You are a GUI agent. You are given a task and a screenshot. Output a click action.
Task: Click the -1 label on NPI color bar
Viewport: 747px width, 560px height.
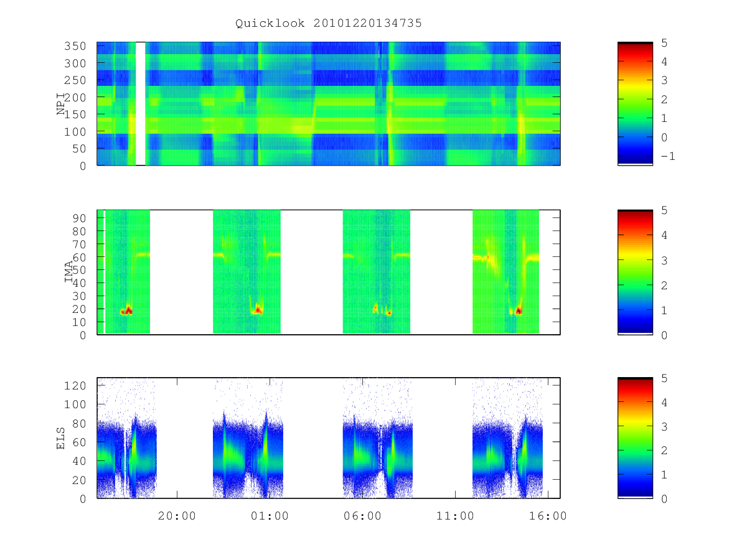click(667, 156)
